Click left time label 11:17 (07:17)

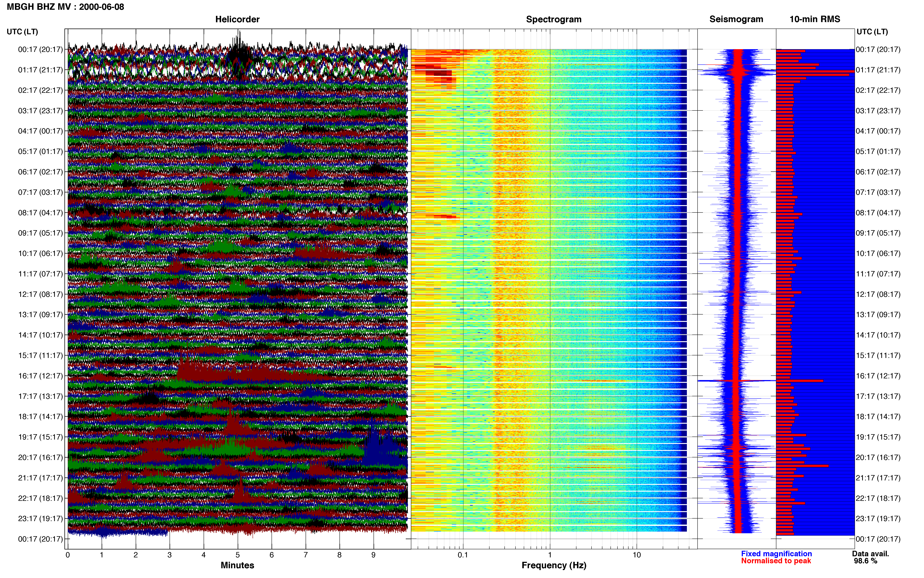click(x=41, y=274)
